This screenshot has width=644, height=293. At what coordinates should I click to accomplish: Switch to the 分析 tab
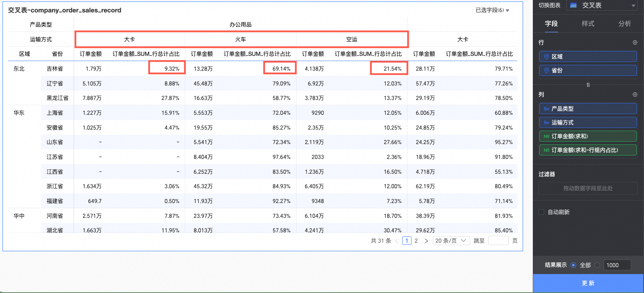[x=624, y=23]
